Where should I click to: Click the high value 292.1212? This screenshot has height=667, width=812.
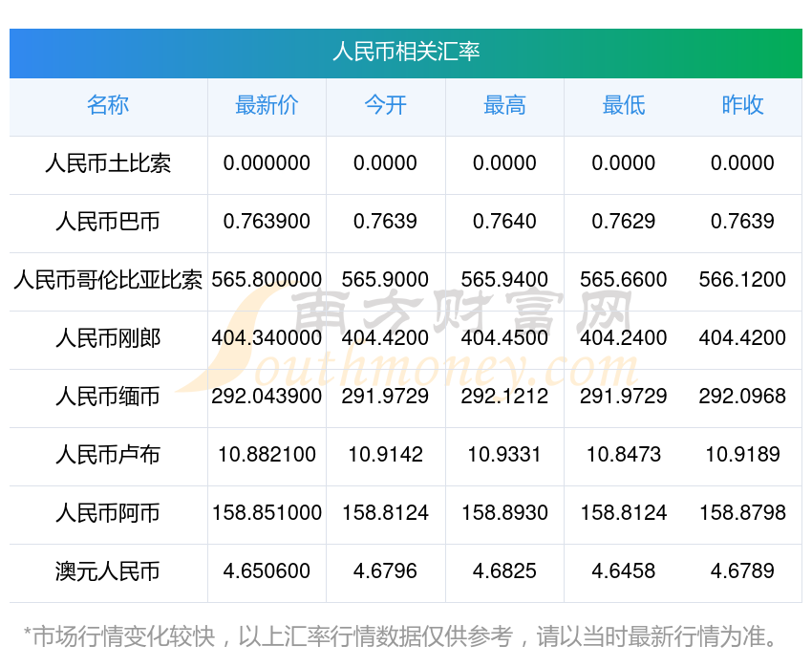[504, 397]
